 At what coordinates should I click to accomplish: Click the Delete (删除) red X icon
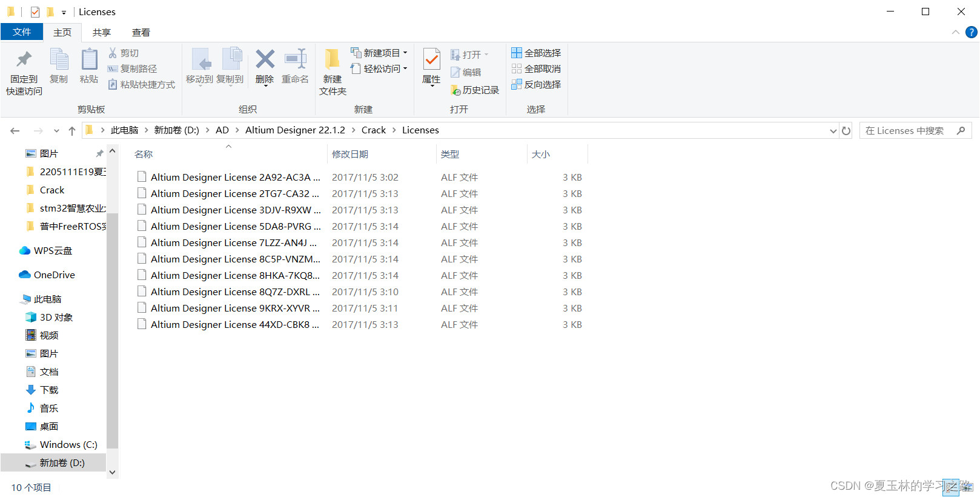[x=265, y=59]
